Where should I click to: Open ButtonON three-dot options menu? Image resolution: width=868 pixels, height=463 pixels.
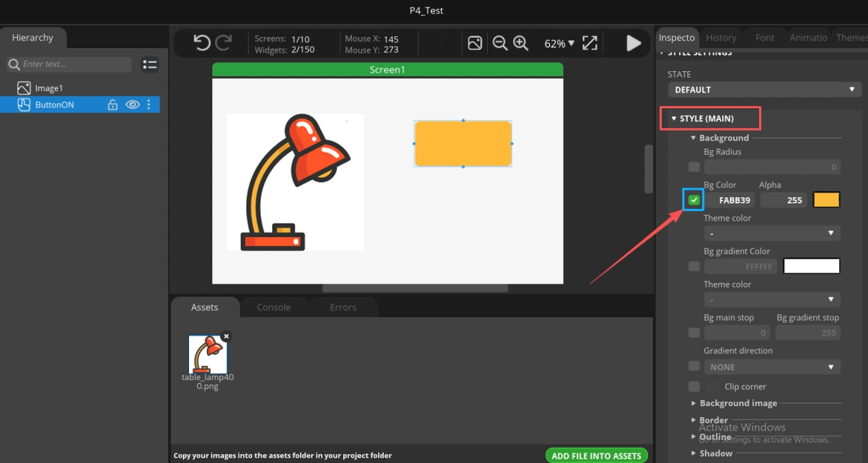[149, 105]
